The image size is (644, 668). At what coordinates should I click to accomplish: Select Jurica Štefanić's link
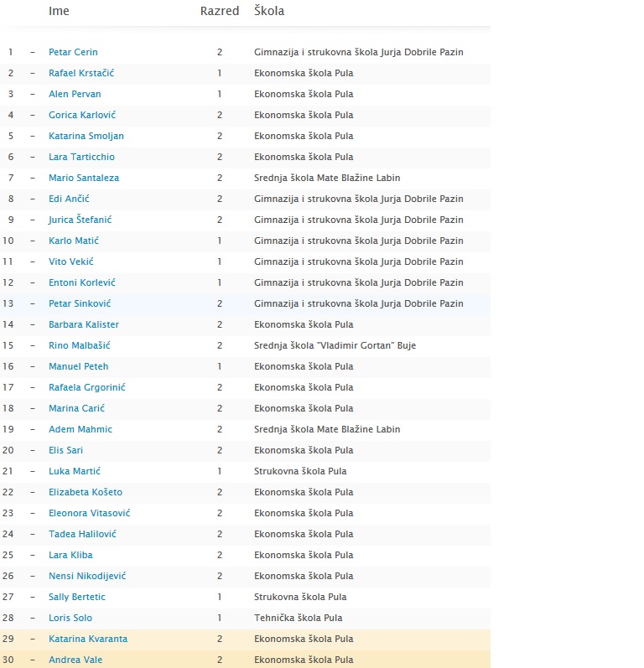tap(80, 220)
